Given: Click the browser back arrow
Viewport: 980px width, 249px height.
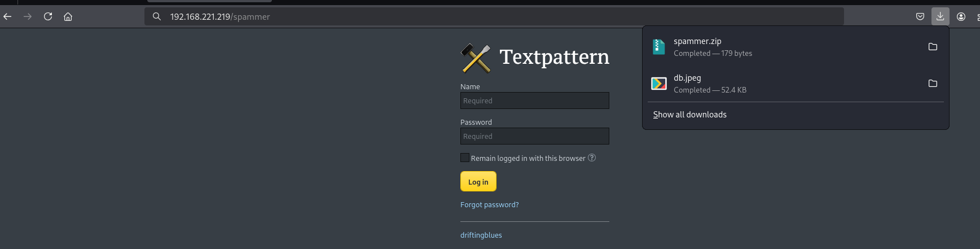Looking at the screenshot, I should (x=7, y=16).
